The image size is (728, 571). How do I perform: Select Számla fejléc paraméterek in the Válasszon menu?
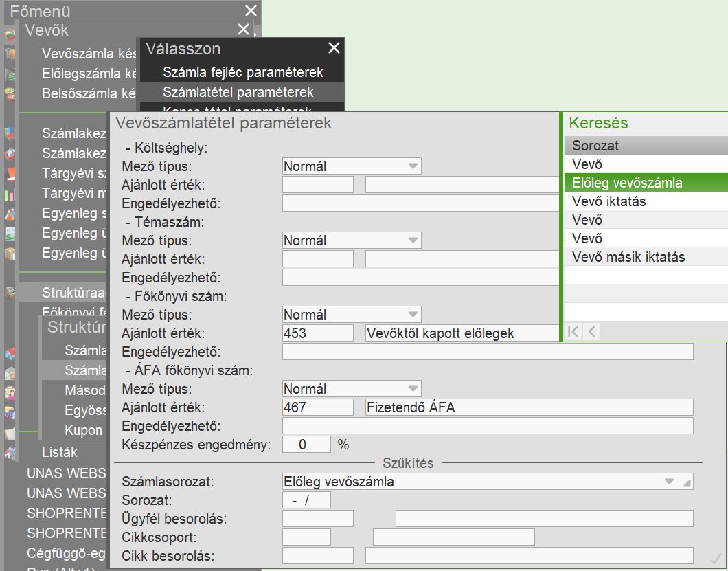coord(242,72)
